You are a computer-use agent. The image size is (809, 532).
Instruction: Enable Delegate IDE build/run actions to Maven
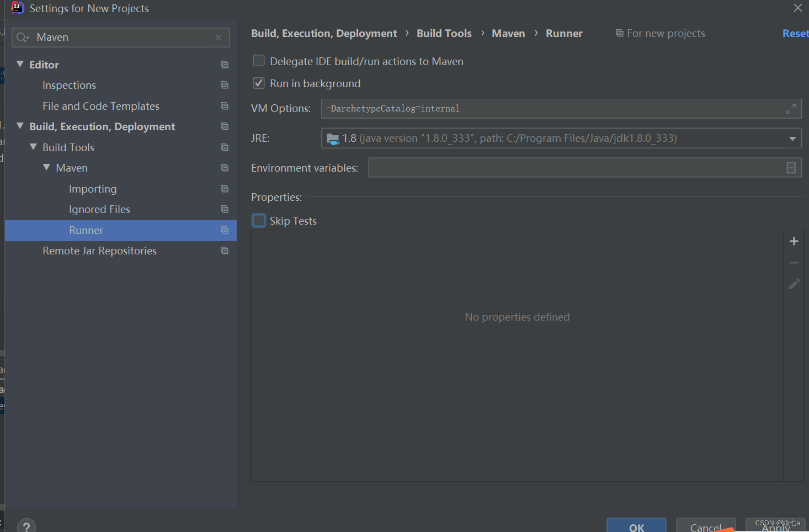click(x=258, y=61)
